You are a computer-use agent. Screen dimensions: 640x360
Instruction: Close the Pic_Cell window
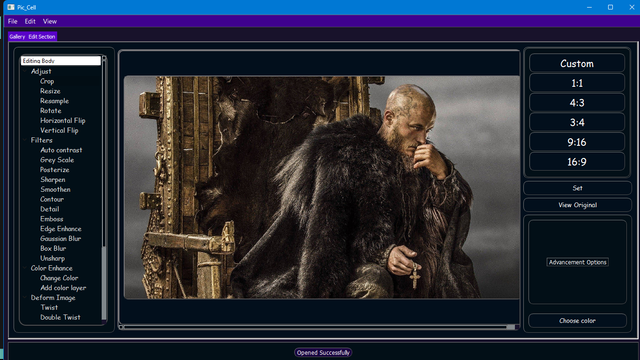coord(631,7)
